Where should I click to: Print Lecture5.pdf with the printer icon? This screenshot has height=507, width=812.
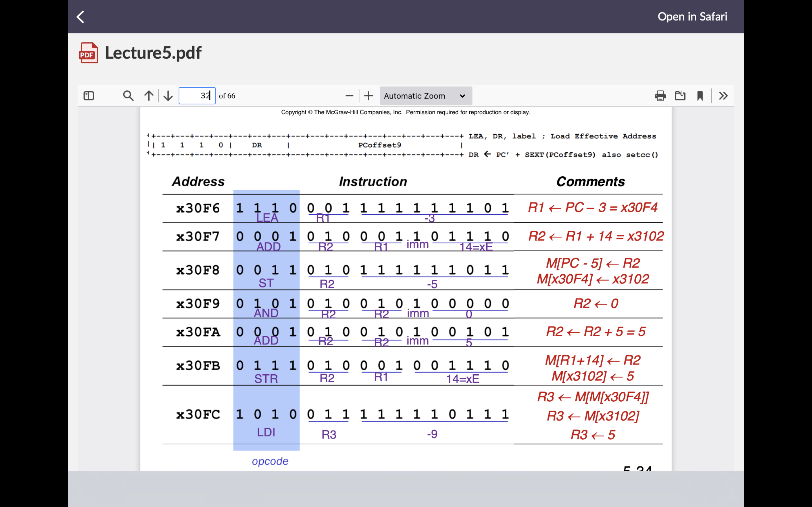coord(660,96)
